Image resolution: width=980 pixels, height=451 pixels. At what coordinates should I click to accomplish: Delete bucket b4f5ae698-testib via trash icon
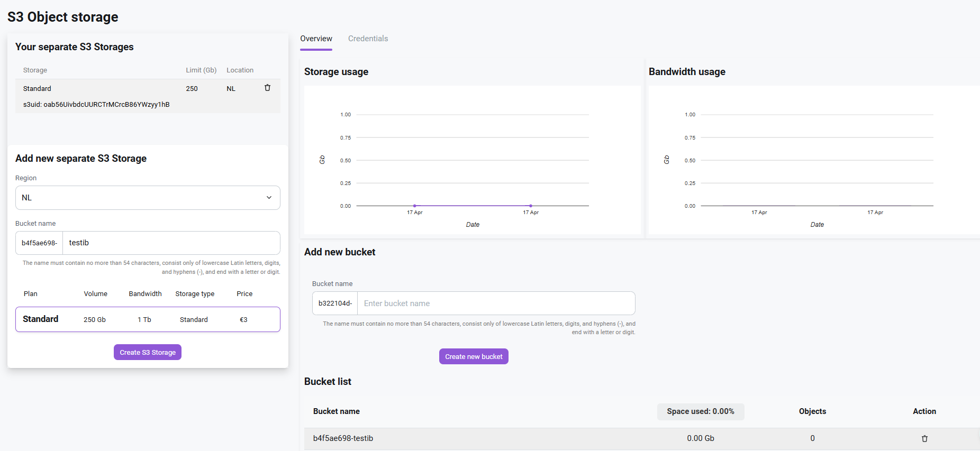924,438
